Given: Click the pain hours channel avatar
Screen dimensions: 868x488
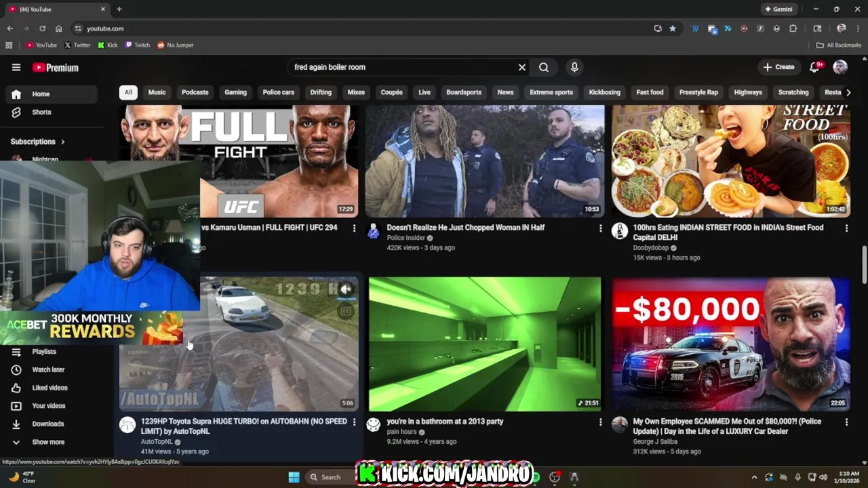Looking at the screenshot, I should (374, 425).
